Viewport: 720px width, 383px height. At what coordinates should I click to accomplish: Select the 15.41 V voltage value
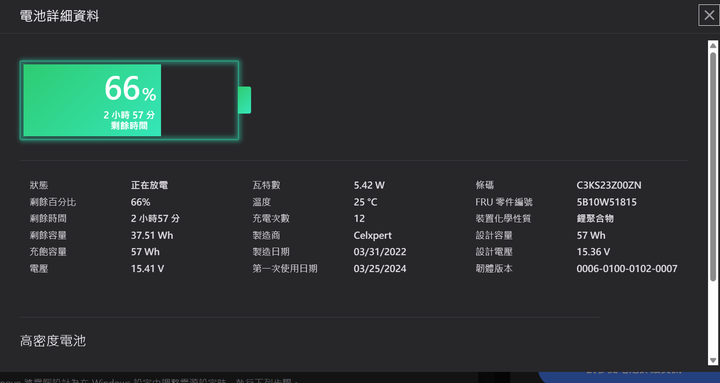(147, 269)
